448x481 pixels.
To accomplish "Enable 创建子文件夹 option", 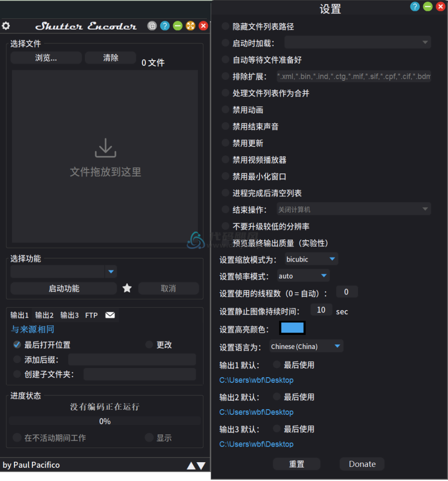I will click(17, 374).
